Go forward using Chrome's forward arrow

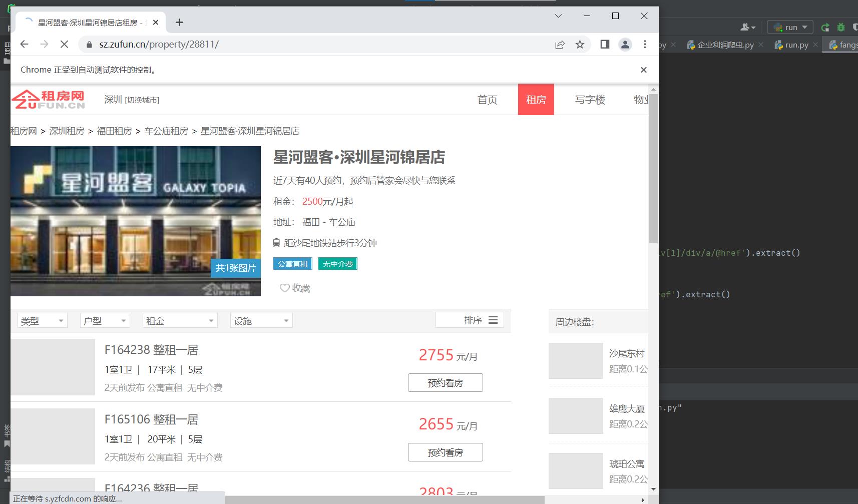click(44, 44)
